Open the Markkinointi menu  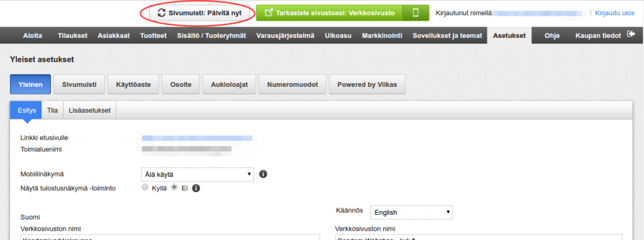(x=382, y=35)
